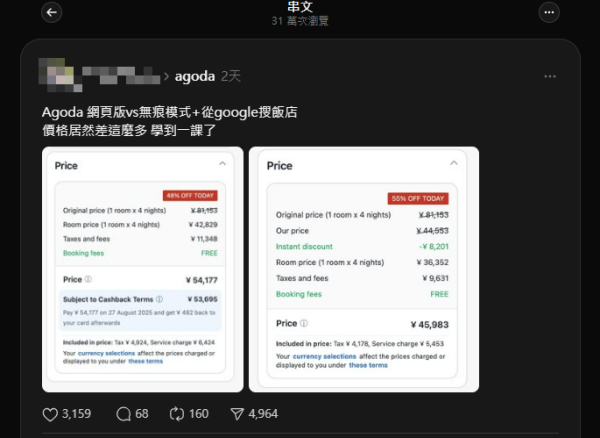Open the agoda topic link

(195, 77)
